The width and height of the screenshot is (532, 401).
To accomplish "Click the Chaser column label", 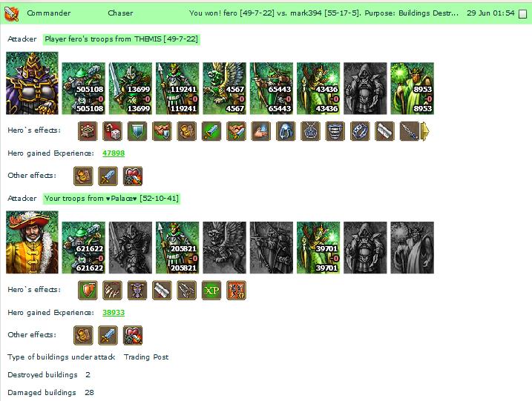I will [x=120, y=13].
